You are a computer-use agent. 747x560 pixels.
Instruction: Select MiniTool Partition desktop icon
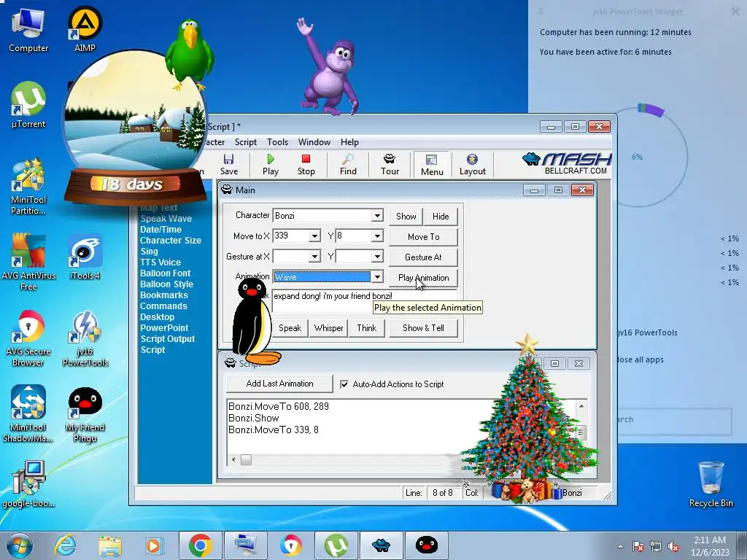(x=28, y=187)
